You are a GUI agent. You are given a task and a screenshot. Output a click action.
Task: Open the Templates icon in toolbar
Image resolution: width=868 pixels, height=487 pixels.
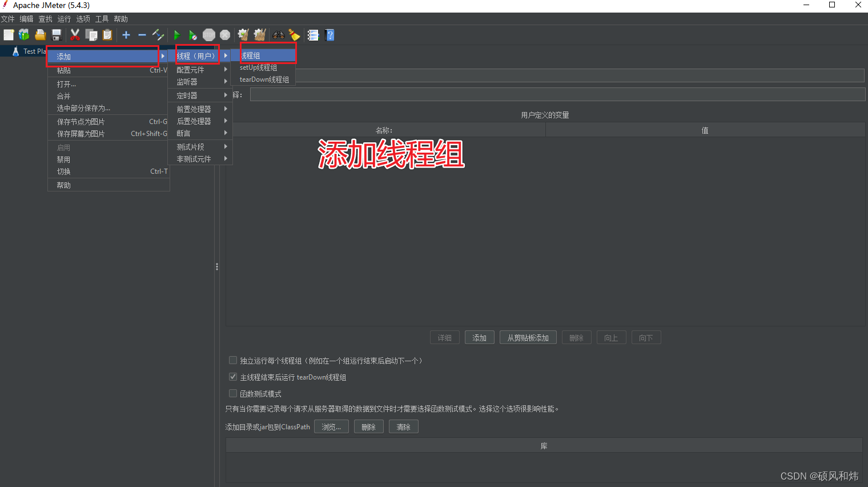point(24,35)
